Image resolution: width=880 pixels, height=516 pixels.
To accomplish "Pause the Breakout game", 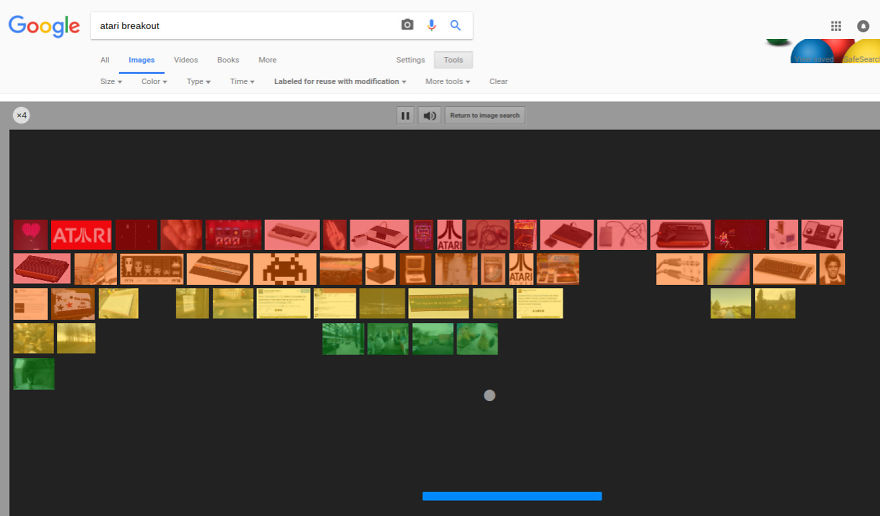I will (x=405, y=116).
